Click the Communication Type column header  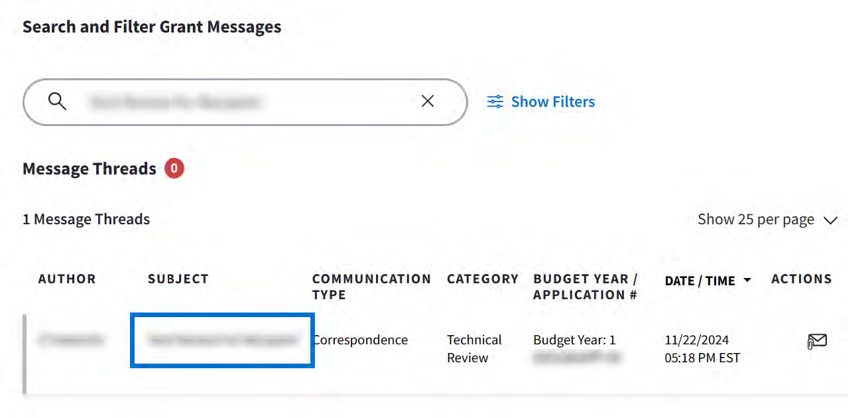coord(371,287)
